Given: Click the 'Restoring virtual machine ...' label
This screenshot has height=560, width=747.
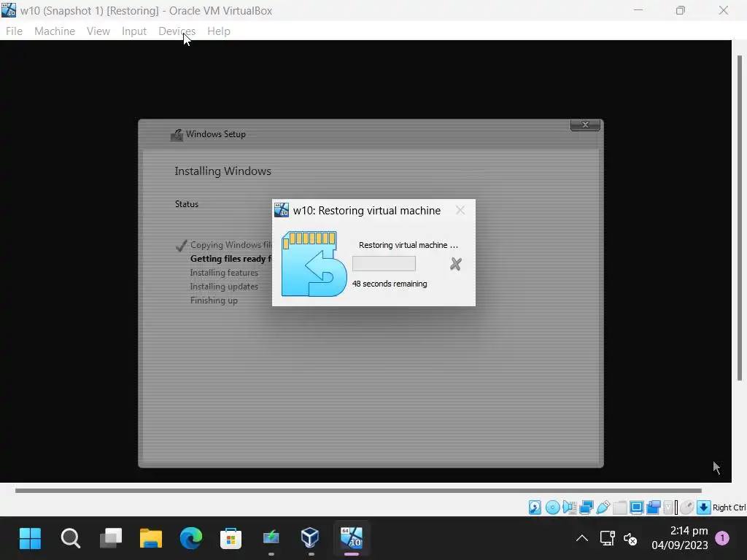Looking at the screenshot, I should (x=409, y=245).
